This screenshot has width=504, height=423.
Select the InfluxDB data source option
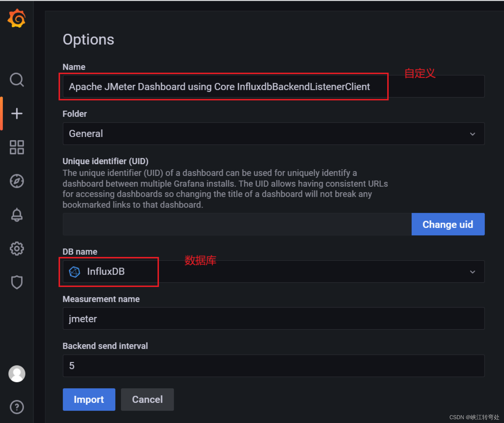(x=274, y=272)
